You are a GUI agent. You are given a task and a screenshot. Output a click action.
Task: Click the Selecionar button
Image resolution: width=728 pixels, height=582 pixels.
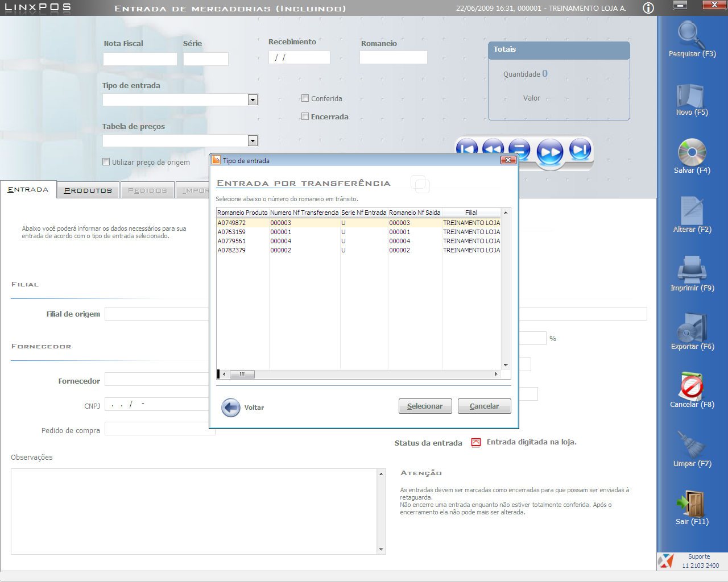425,406
